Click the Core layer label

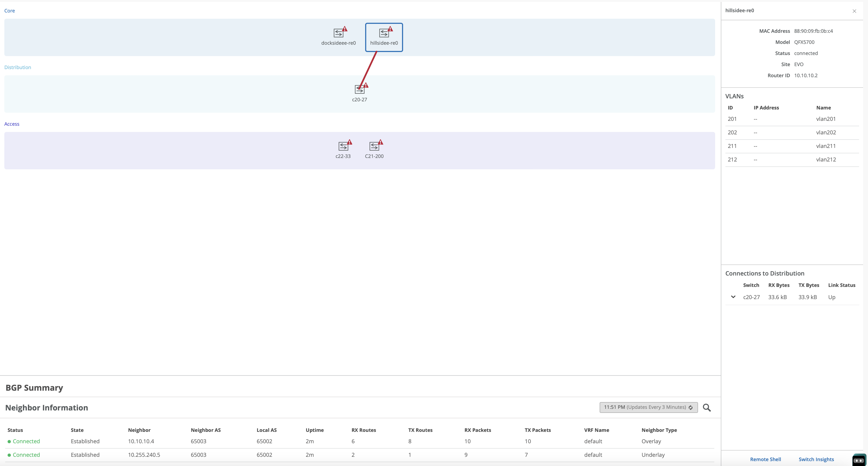[9, 11]
